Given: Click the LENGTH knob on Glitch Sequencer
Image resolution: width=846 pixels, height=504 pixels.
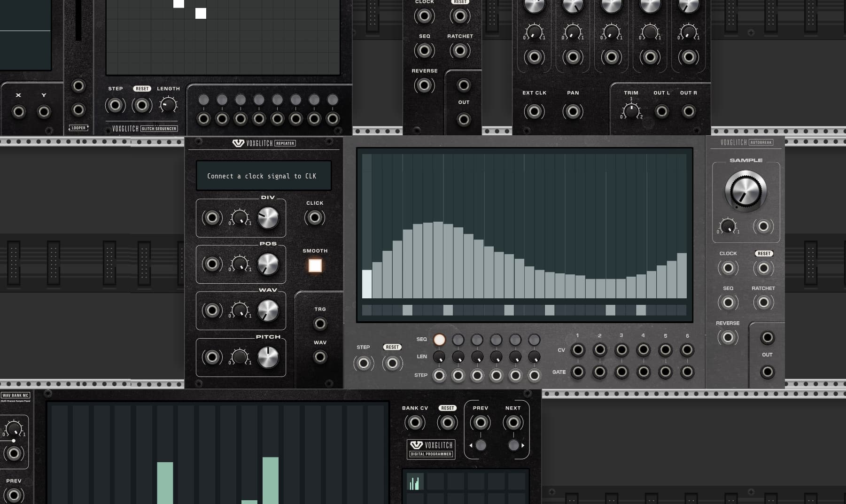Looking at the screenshot, I should pyautogui.click(x=168, y=105).
